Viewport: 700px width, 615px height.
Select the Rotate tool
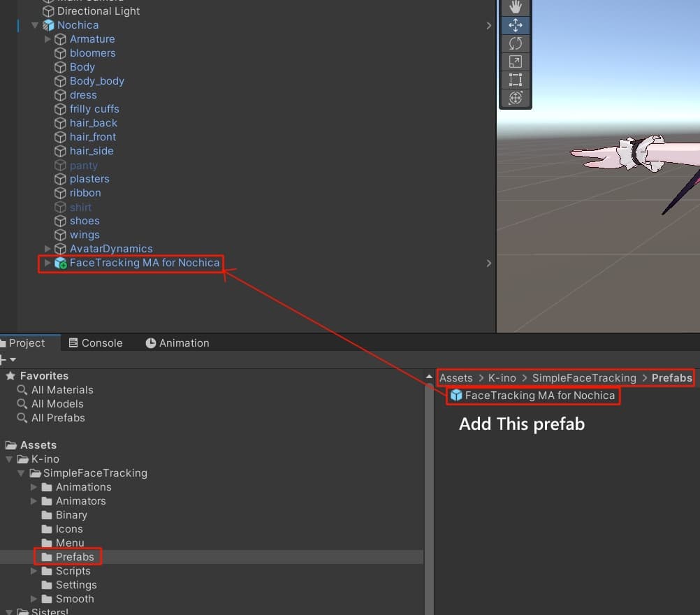(x=515, y=43)
